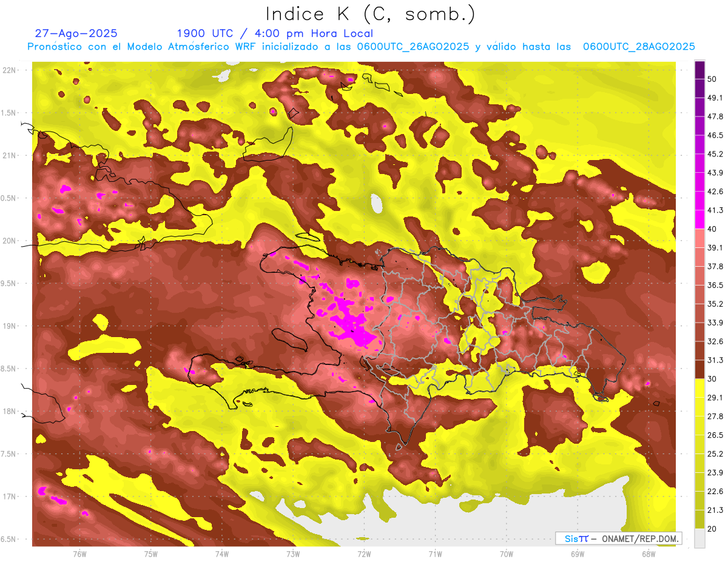The width and height of the screenshot is (728, 562).
Task: Select the forecast date '27-Ago-2025'
Action: pyautogui.click(x=76, y=33)
